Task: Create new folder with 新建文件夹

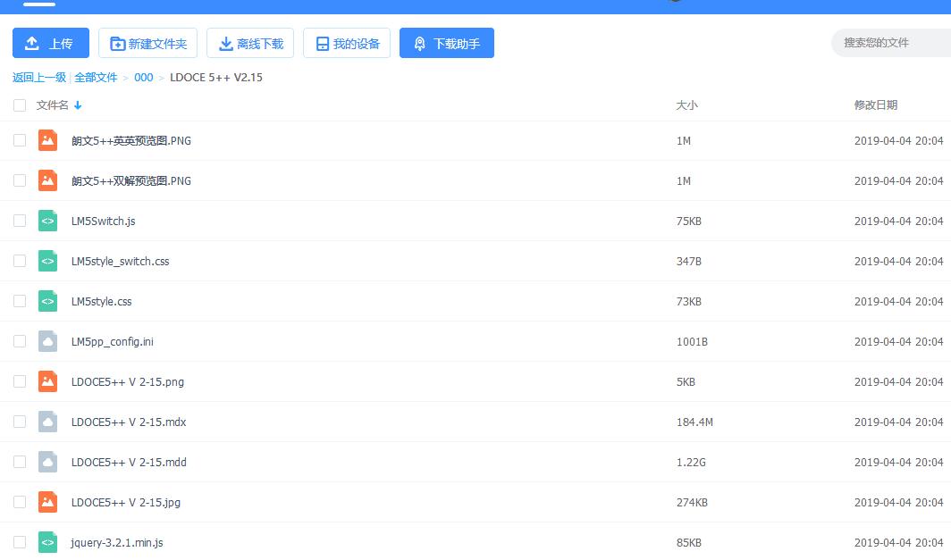Action: 148,43
